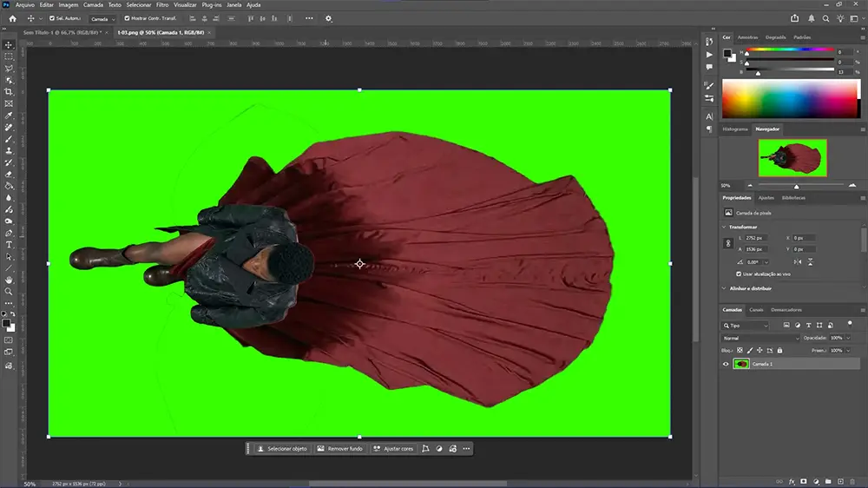Open the Filtro menu
The height and width of the screenshot is (488, 868).
[162, 4]
